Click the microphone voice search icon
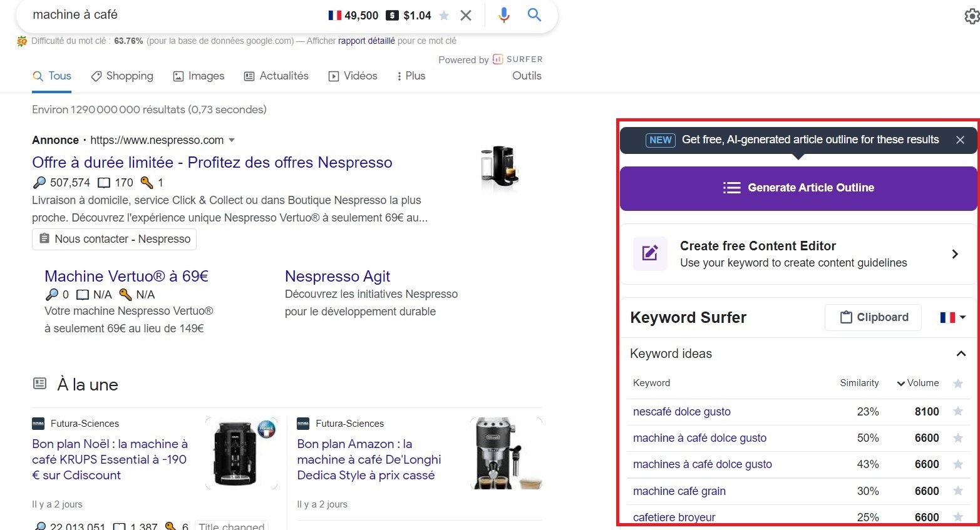Viewport: 980px width, 530px height. tap(503, 15)
